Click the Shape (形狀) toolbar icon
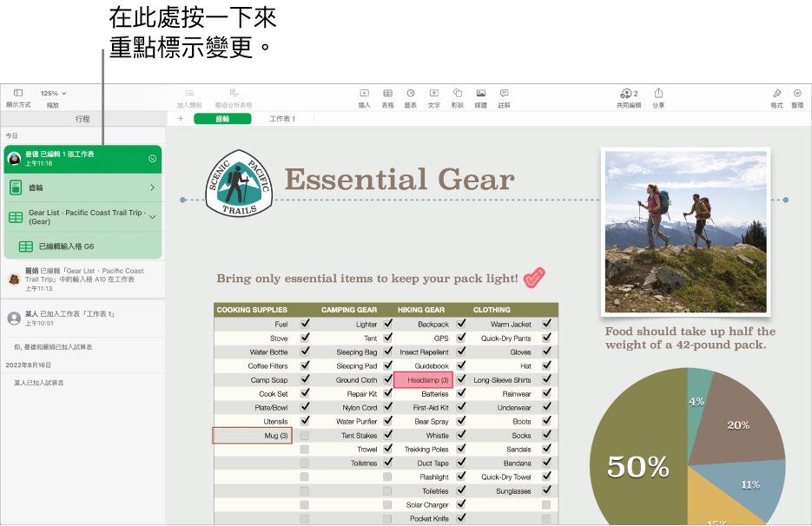 [458, 93]
